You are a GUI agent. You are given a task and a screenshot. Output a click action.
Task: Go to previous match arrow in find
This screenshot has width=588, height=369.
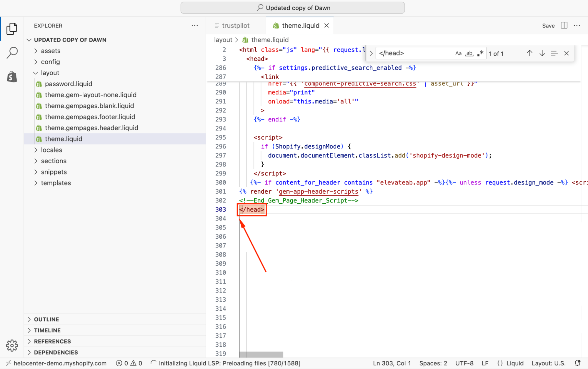(x=529, y=53)
